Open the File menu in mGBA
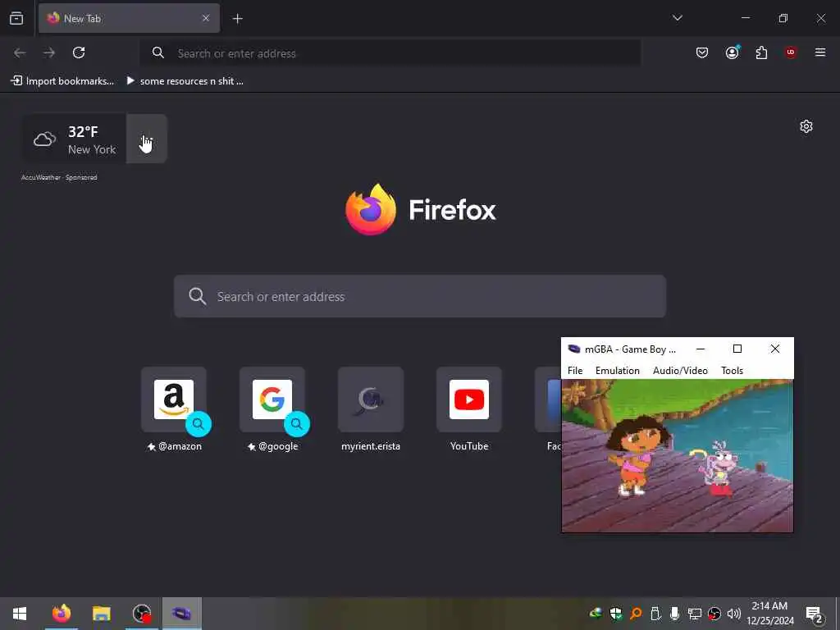Screen dimensions: 840x630 click(x=575, y=371)
